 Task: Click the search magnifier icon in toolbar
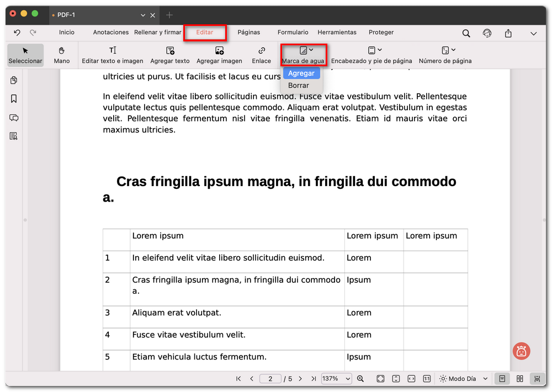(x=466, y=33)
